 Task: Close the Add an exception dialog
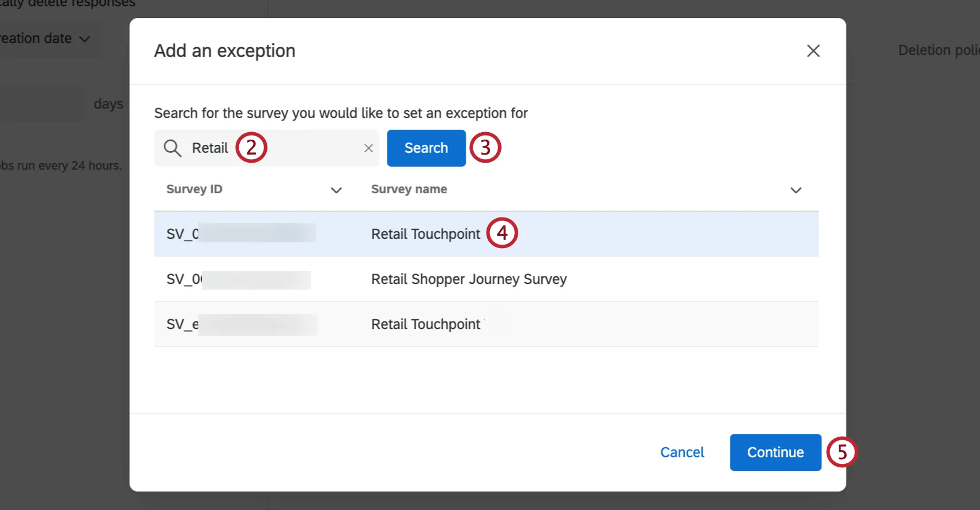pyautogui.click(x=813, y=51)
